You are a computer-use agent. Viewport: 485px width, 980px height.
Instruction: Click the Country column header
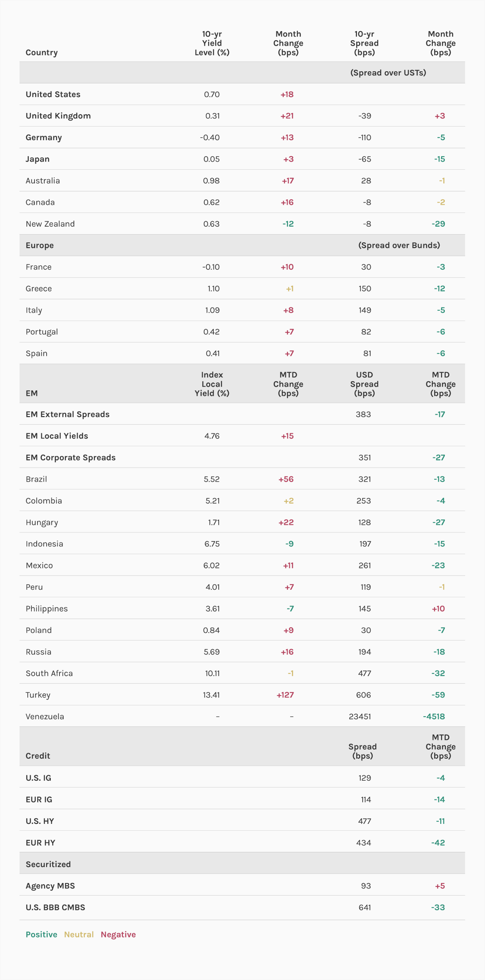[41, 53]
